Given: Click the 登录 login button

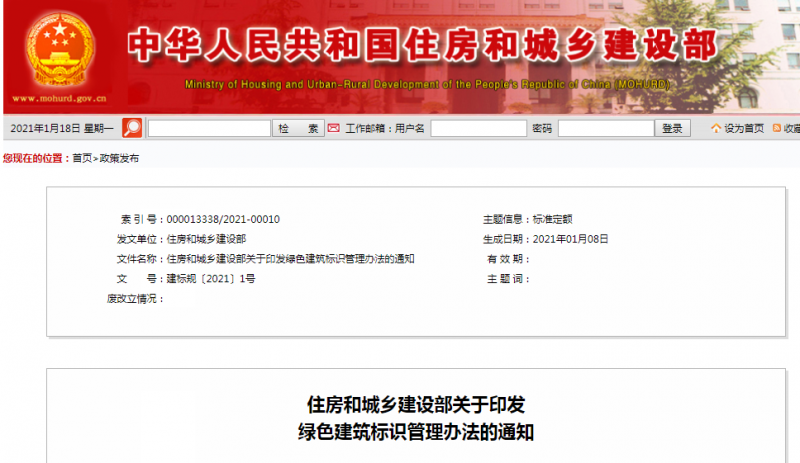Looking at the screenshot, I should pos(672,128).
